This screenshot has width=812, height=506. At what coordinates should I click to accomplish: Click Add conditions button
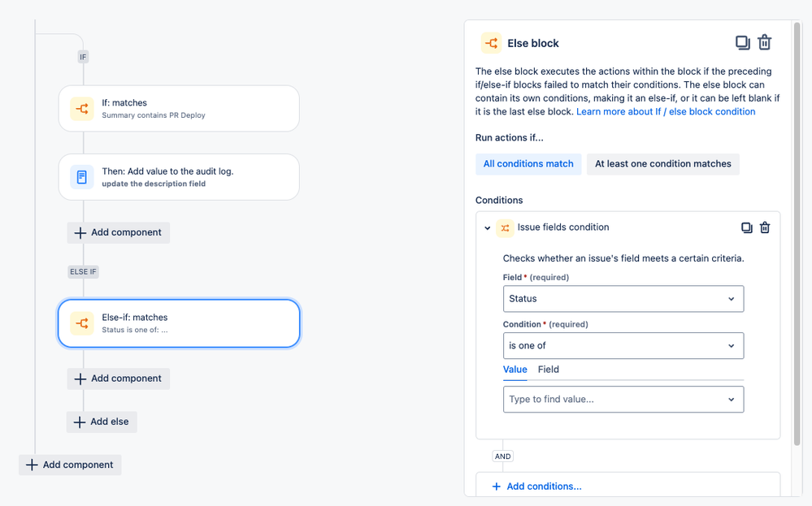[536, 487]
